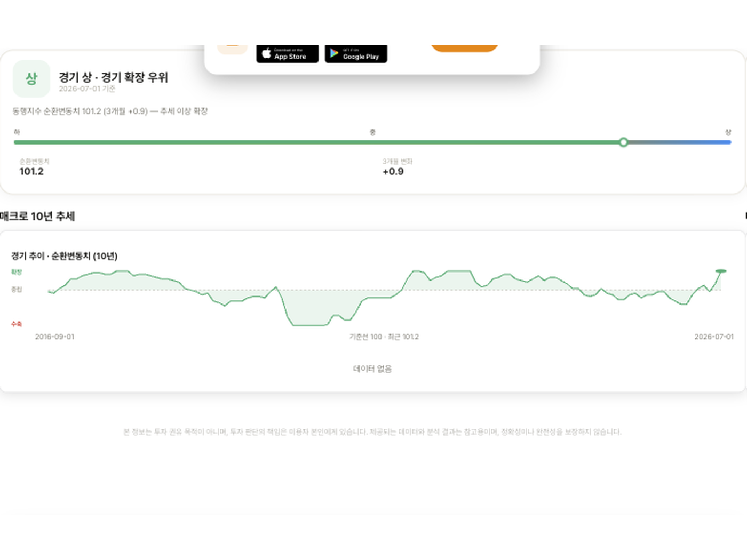The image size is (747, 560).
Task: Click the investment disclaimer text in the footer
Action: [x=372, y=431]
